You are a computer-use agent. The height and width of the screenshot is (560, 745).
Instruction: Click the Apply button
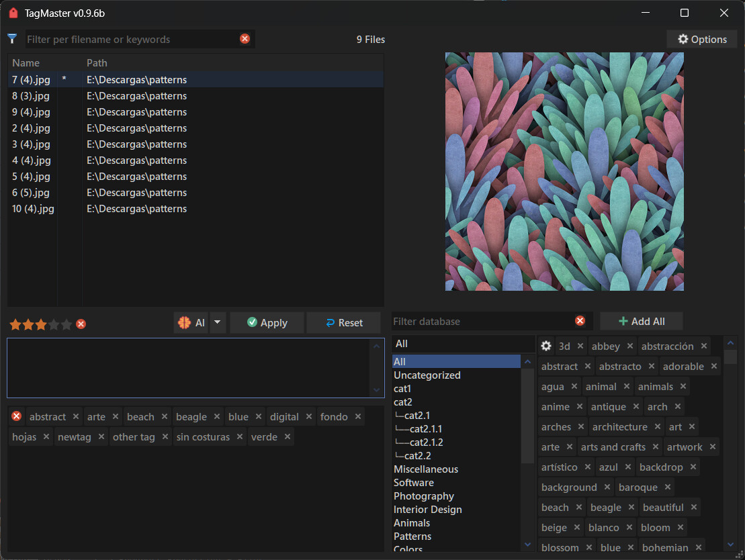[267, 323]
